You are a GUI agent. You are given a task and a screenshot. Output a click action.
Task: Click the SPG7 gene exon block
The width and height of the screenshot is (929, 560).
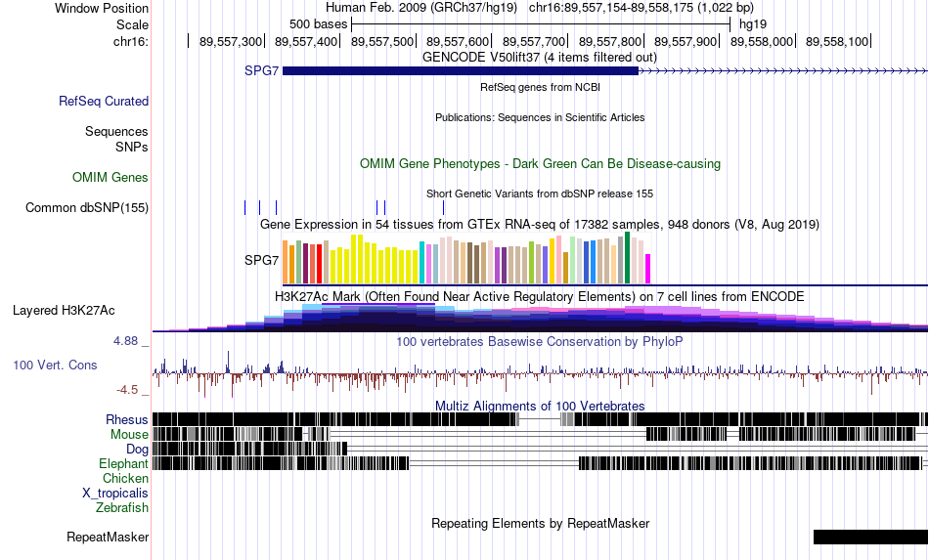(461, 71)
